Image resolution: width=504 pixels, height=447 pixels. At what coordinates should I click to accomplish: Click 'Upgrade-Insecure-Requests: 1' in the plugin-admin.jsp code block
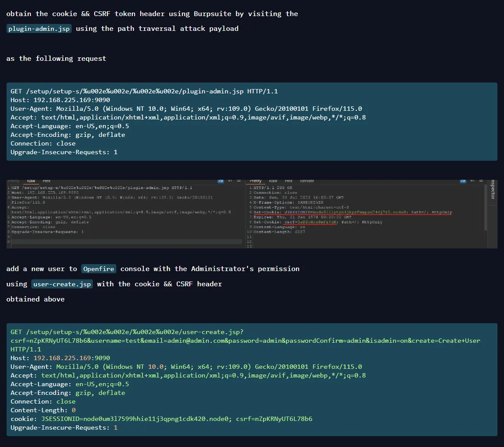(x=64, y=152)
